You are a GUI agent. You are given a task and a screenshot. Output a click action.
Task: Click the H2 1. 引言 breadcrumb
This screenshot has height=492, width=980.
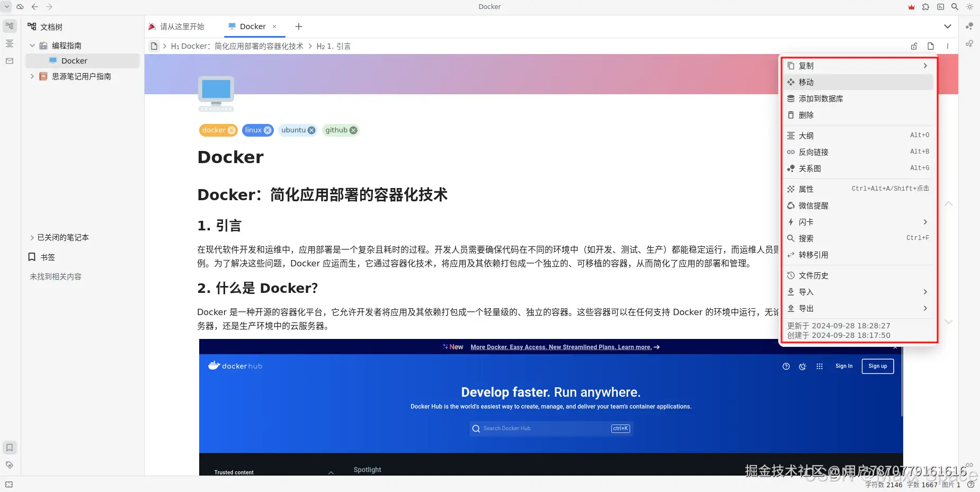[334, 46]
